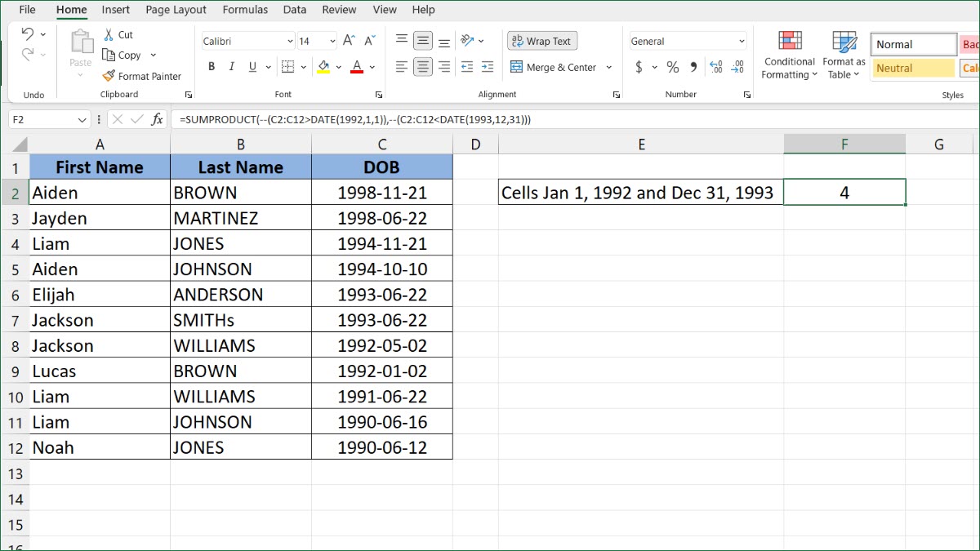
Task: Toggle bold formatting
Action: pyautogui.click(x=211, y=66)
